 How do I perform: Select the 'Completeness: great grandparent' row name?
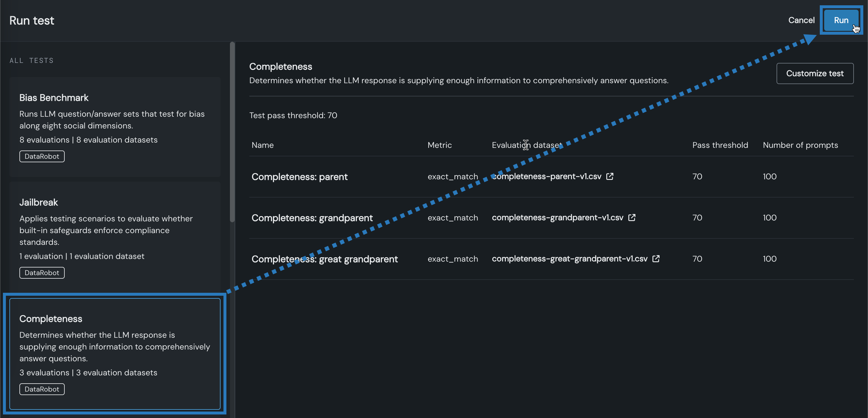click(325, 259)
